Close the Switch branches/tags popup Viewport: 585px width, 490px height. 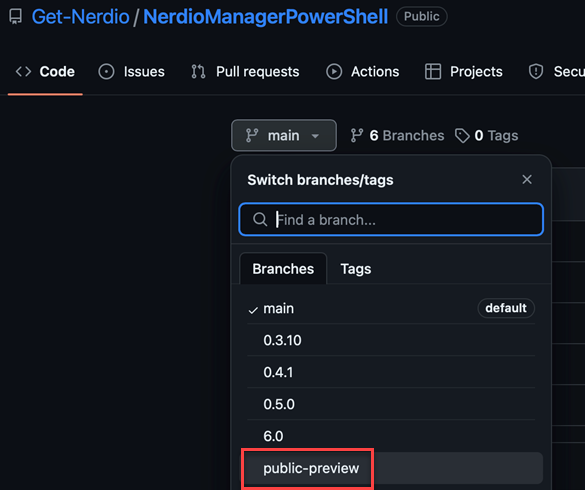click(x=527, y=180)
